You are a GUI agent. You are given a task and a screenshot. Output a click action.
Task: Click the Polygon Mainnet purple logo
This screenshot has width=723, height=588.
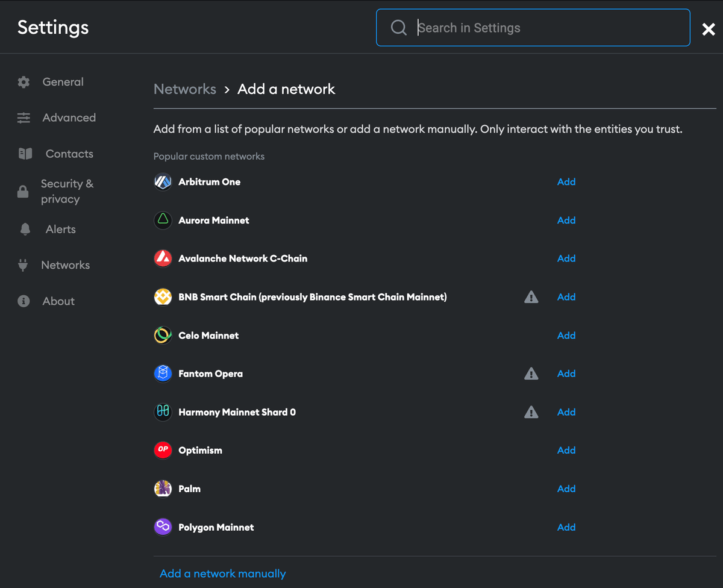point(163,527)
